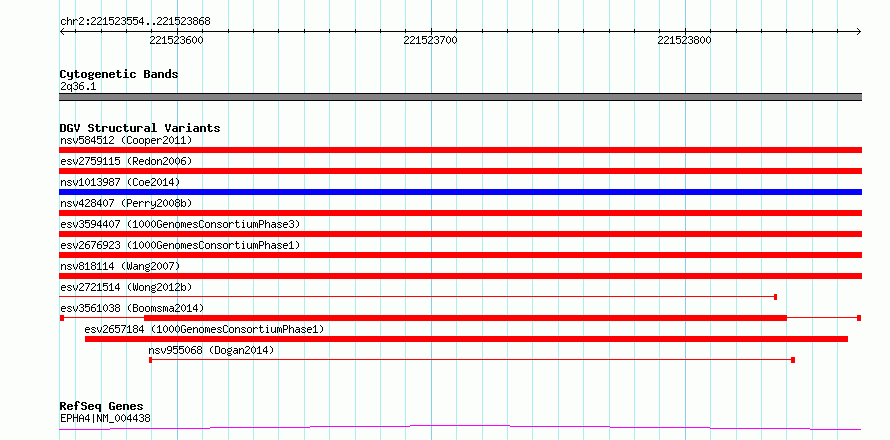Select the esv3594407 (1000GenomesConsortiumPhase3) label
The width and height of the screenshot is (890, 440).
(x=180, y=224)
